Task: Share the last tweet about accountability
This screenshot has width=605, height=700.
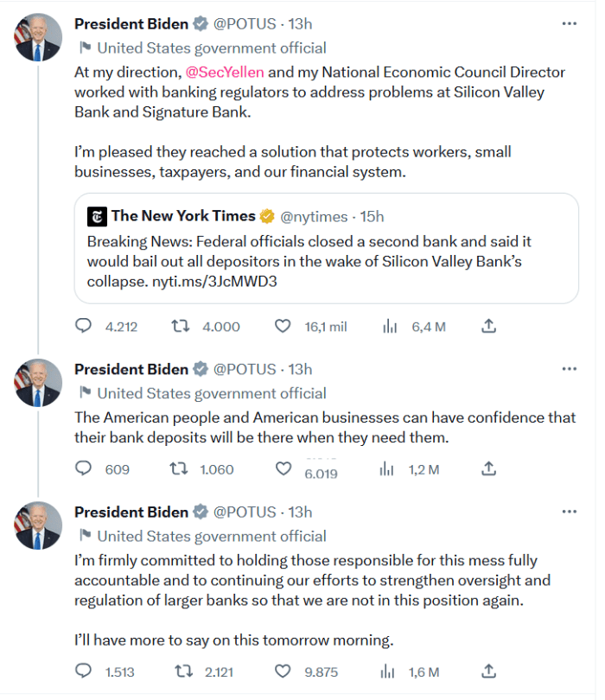Action: point(488,671)
